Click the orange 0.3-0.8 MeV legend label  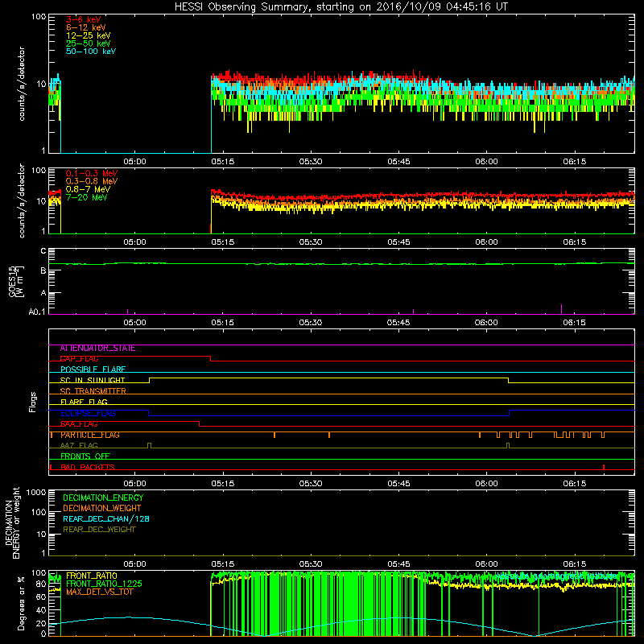pos(92,181)
